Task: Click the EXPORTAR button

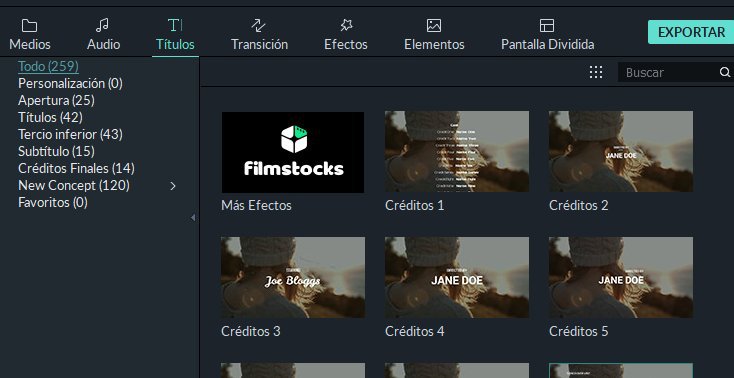Action: (x=691, y=32)
